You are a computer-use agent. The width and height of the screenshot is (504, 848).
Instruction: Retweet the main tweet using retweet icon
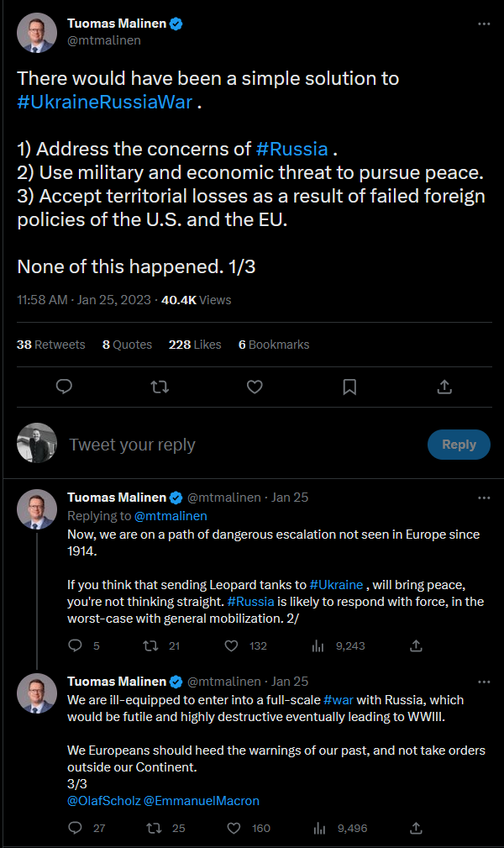pos(160,387)
